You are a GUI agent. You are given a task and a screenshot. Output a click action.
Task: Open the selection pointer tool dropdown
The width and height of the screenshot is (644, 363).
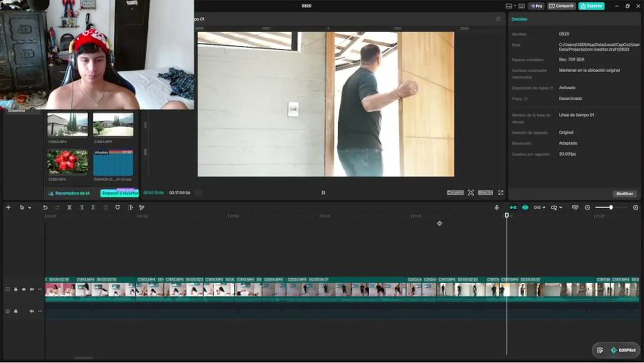pos(29,208)
